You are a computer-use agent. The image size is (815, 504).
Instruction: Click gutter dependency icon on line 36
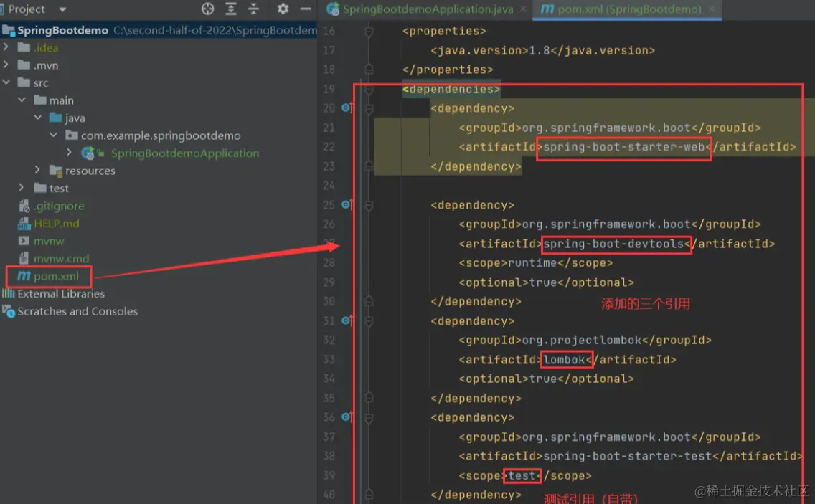tap(347, 417)
